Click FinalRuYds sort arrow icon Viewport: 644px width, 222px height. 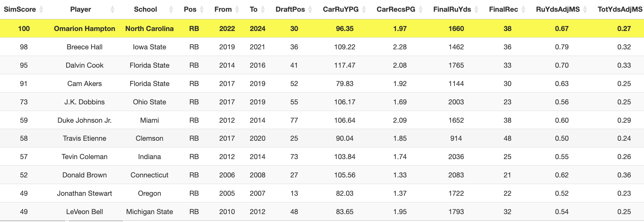point(476,9)
